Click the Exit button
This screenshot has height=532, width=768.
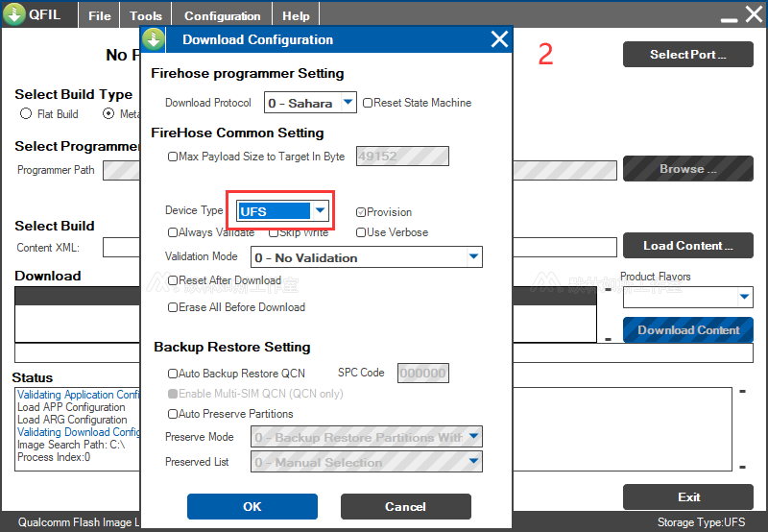pyautogui.click(x=688, y=497)
